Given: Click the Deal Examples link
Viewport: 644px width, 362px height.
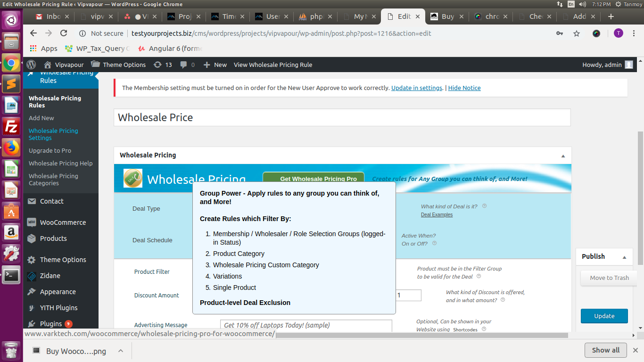Looking at the screenshot, I should point(437,214).
